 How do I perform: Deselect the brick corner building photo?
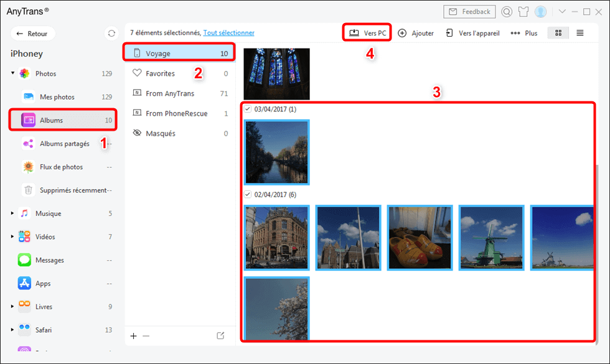pos(276,238)
